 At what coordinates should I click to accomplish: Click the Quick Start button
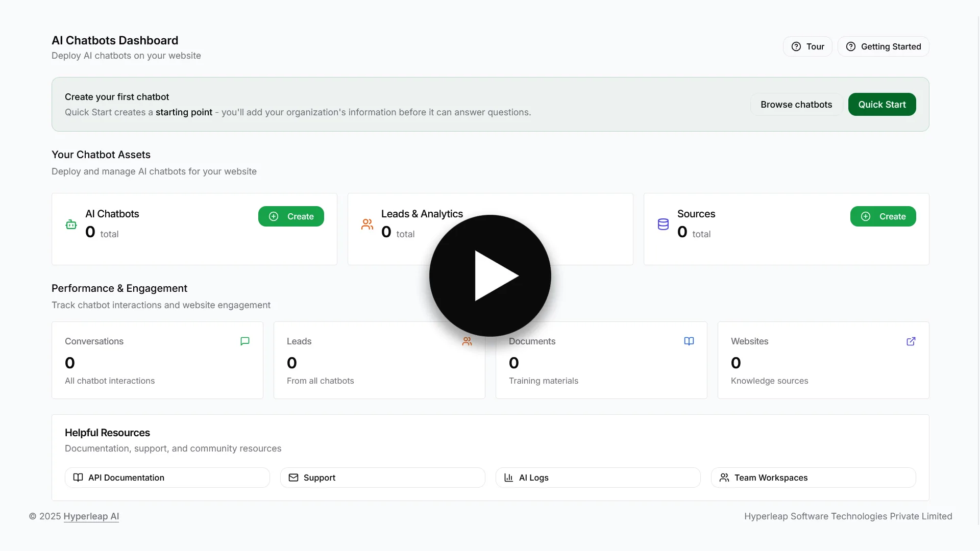click(881, 104)
